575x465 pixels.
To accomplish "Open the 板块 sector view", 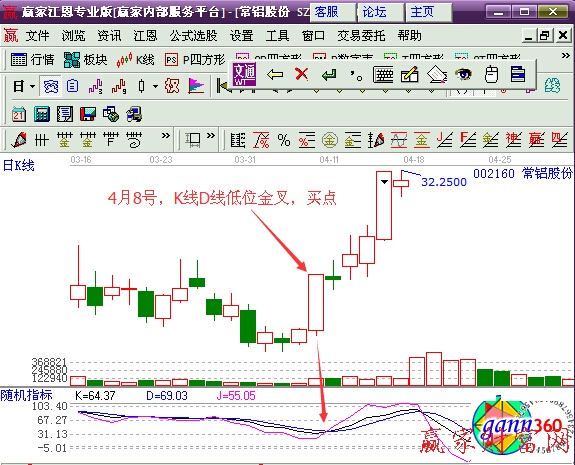I will [x=85, y=59].
